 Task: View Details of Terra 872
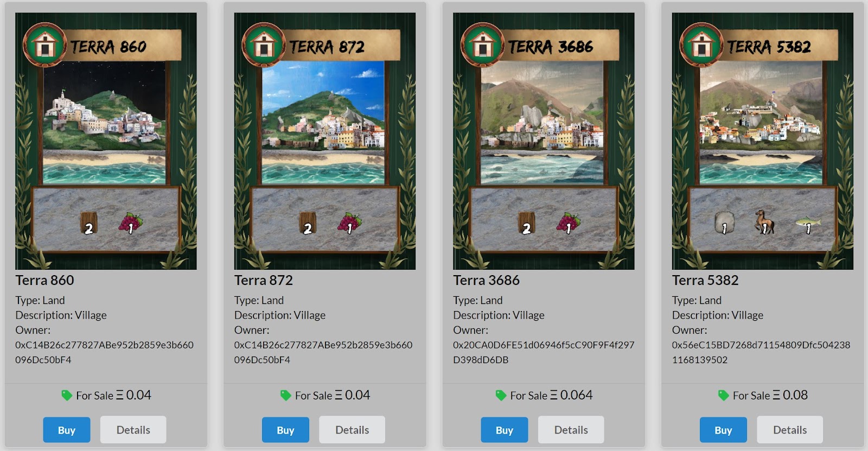point(352,430)
